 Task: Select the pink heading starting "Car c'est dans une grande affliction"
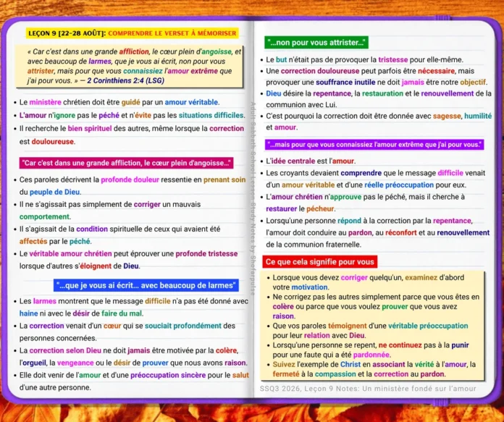click(126, 163)
